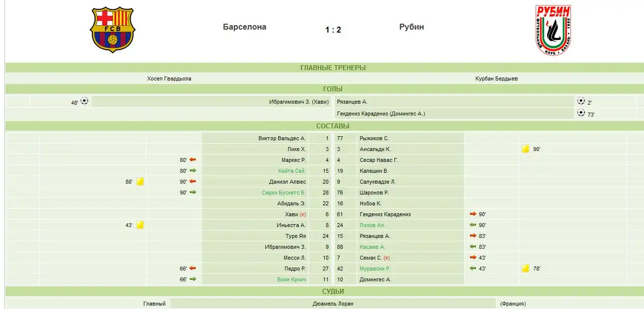Click the goal ball icon at 2'
644x309 pixels.
point(581,101)
